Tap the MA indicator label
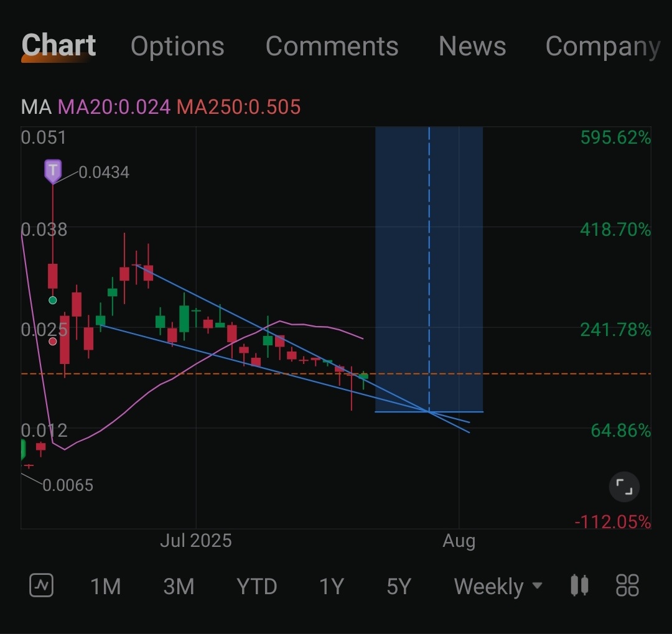672x634 pixels. pos(36,107)
